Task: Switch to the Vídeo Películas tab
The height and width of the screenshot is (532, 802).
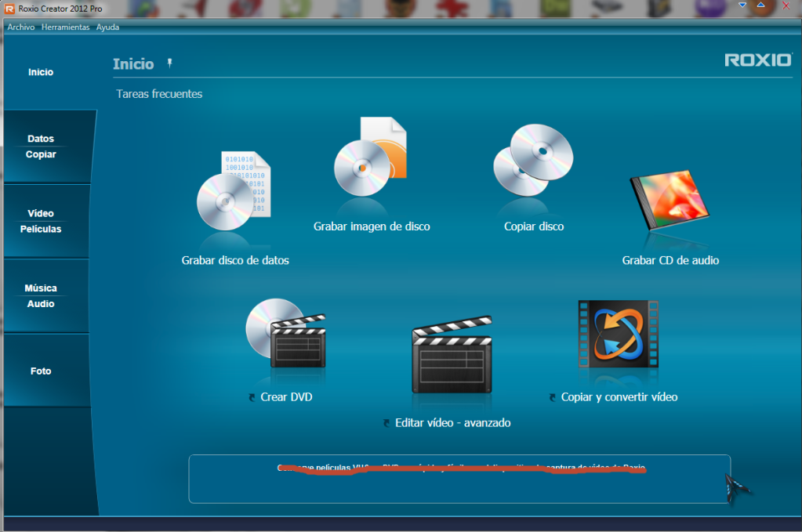Action: pos(47,221)
